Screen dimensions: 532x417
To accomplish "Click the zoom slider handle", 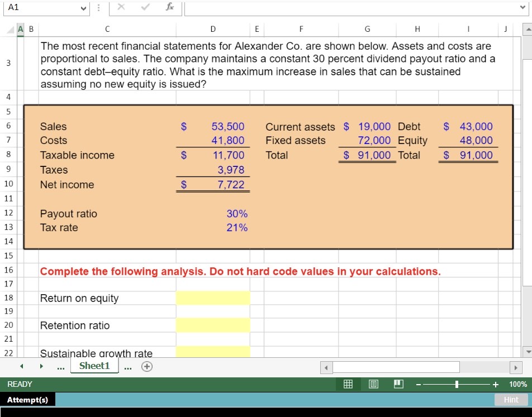I will click(x=456, y=384).
